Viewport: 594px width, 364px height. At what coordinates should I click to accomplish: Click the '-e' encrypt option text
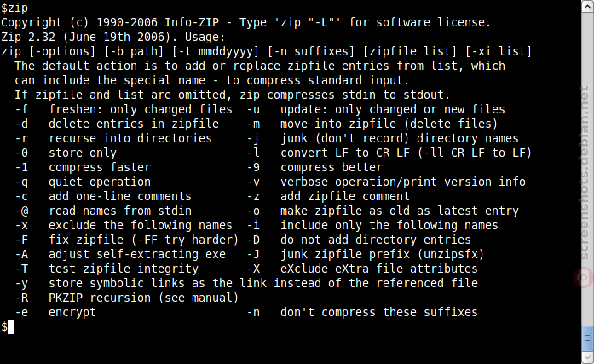[x=55, y=312]
